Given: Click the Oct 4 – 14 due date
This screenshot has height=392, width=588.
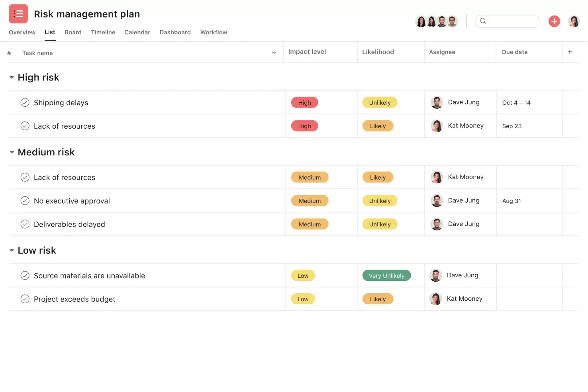Looking at the screenshot, I should pos(516,102).
